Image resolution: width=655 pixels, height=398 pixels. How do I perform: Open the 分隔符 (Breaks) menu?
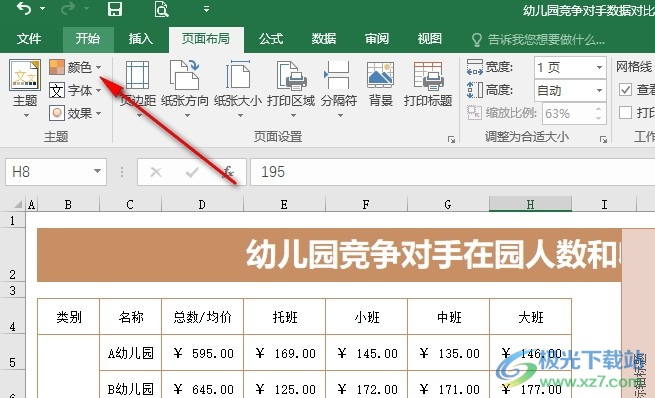339,89
